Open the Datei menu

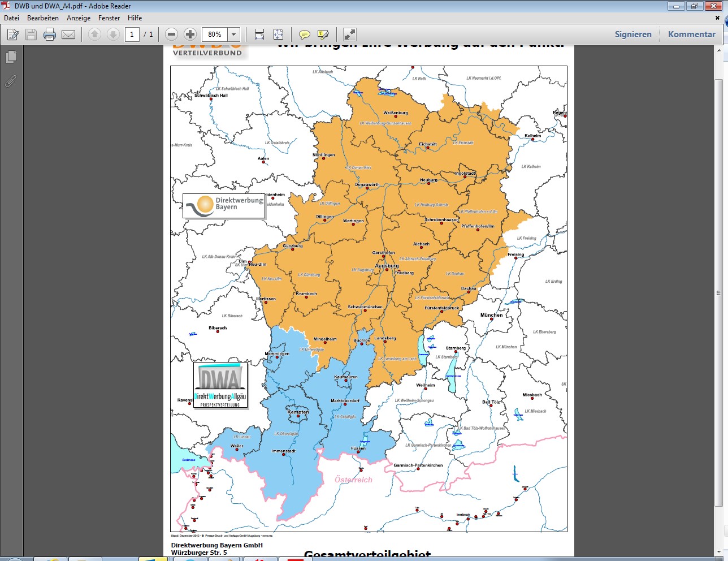(x=12, y=18)
